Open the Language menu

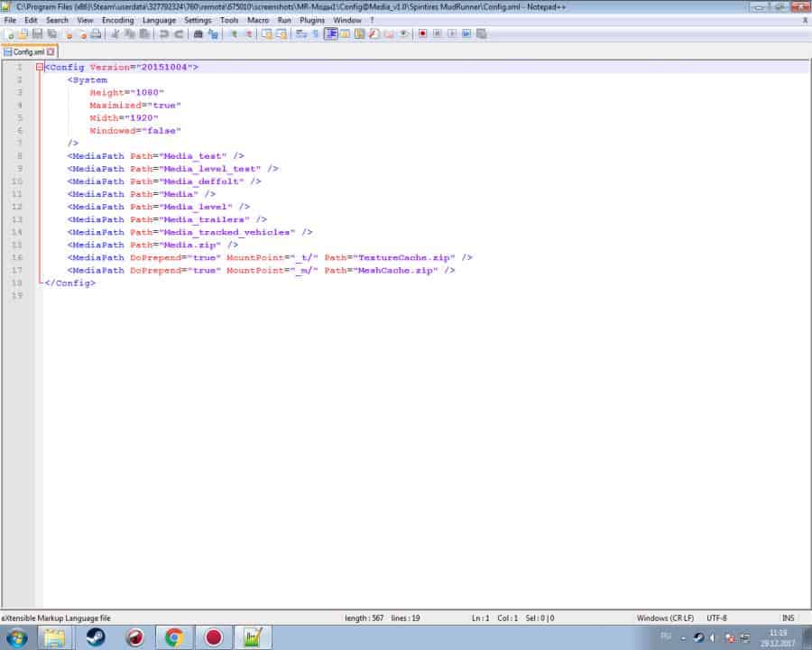[159, 20]
